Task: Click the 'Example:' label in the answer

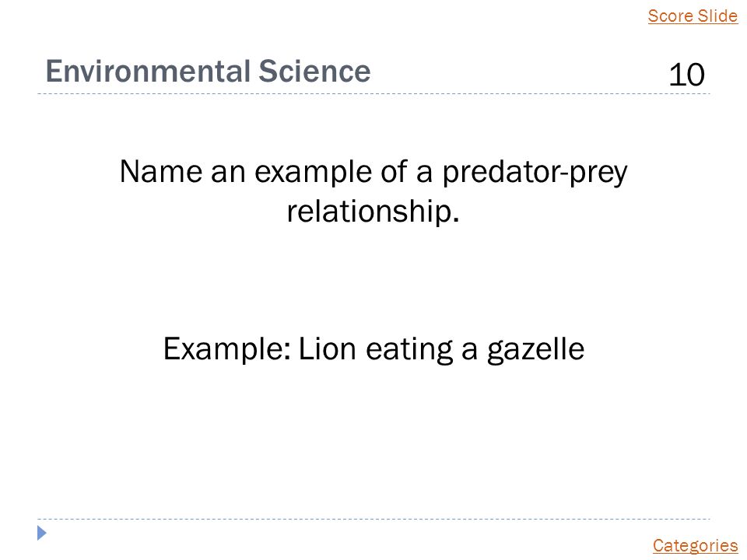Action: [x=227, y=350]
